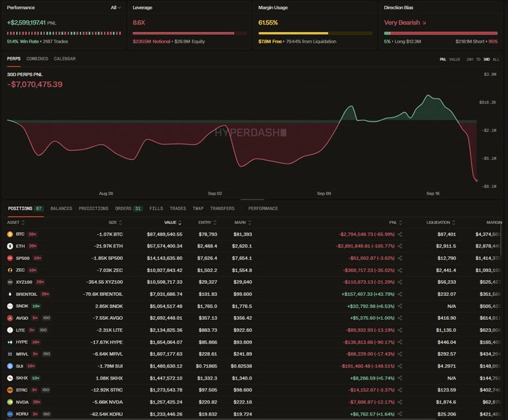
Task: Click the Direction Bias long/short bar
Action: [441, 33]
